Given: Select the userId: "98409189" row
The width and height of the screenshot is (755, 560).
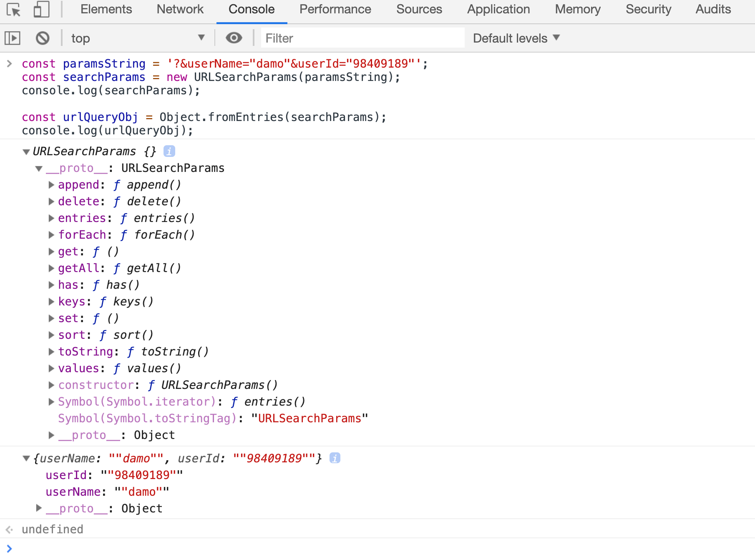Looking at the screenshot, I should pyautogui.click(x=114, y=475).
